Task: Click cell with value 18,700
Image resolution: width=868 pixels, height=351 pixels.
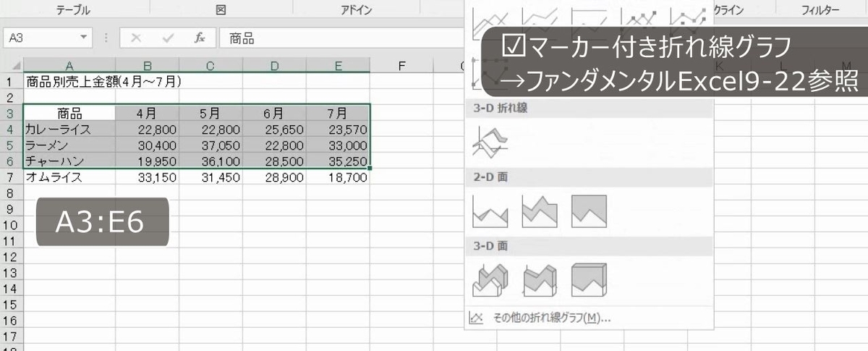Action: pos(338,177)
